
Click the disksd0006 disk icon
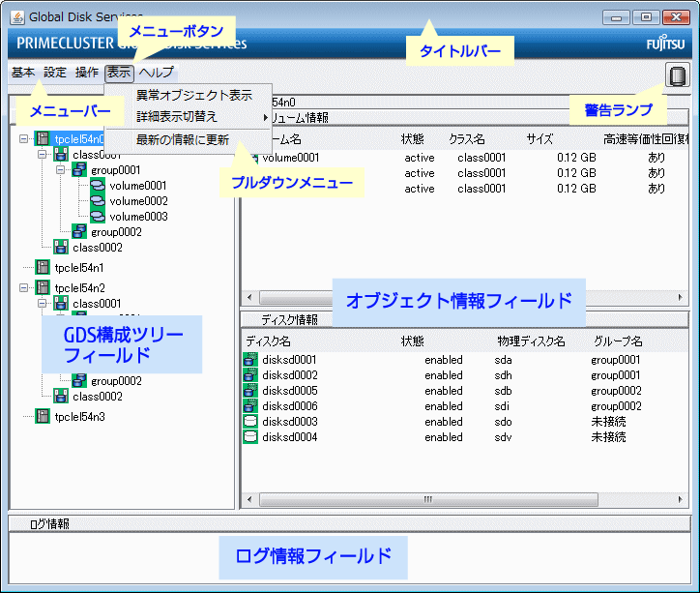[x=250, y=406]
